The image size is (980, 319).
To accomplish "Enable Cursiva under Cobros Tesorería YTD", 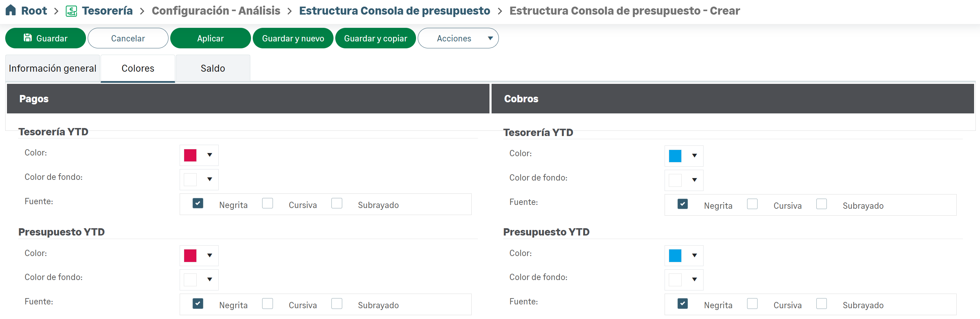I will [752, 204].
